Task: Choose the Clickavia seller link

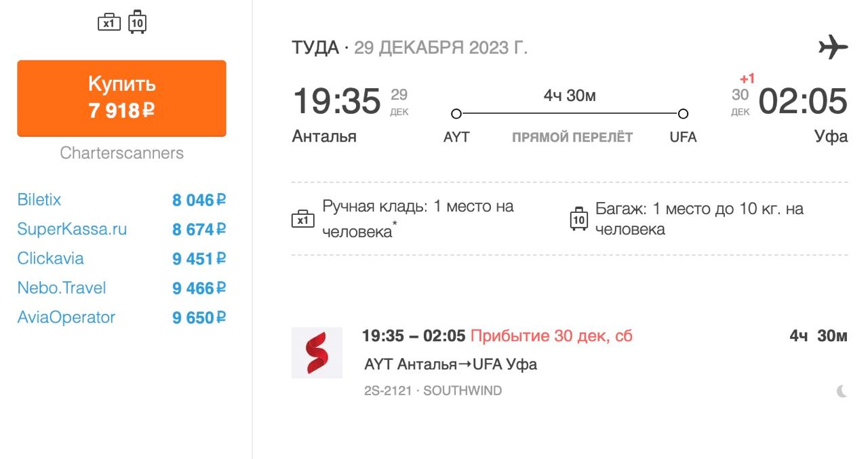Action: pyautogui.click(x=50, y=258)
